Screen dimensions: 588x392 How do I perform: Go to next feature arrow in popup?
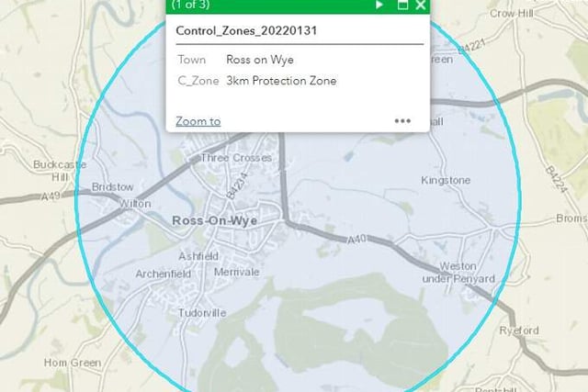379,5
